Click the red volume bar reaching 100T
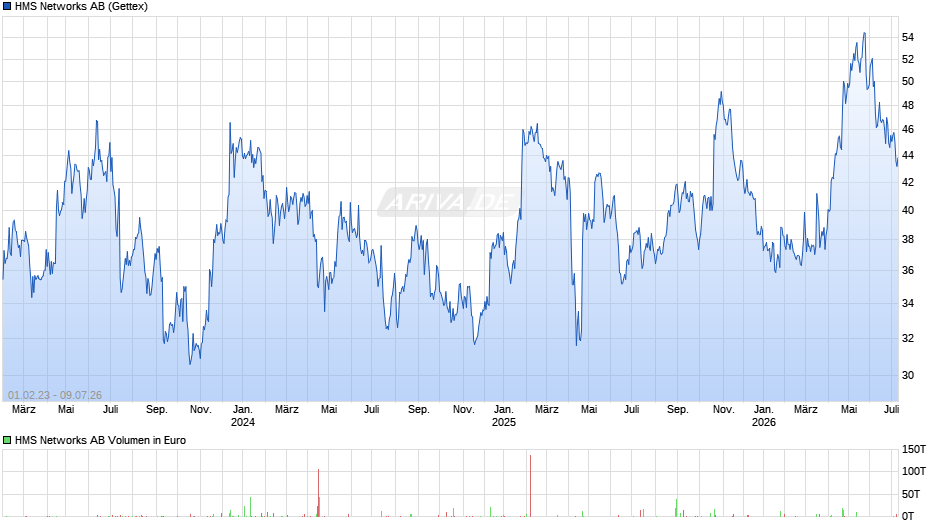940x526 pixels. (x=318, y=493)
